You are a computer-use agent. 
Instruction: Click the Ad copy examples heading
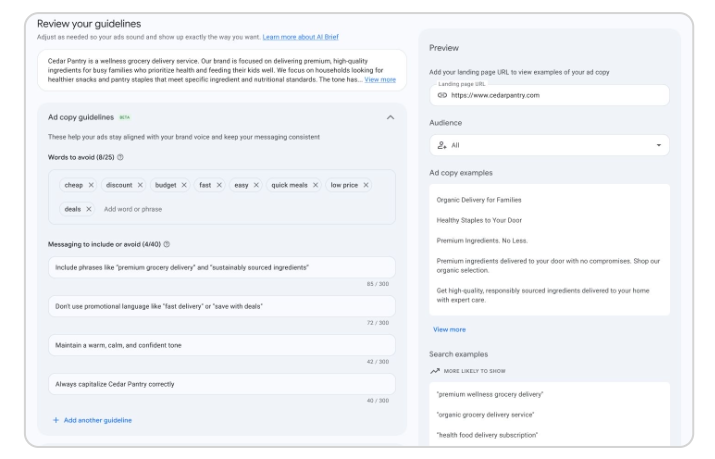click(x=461, y=173)
